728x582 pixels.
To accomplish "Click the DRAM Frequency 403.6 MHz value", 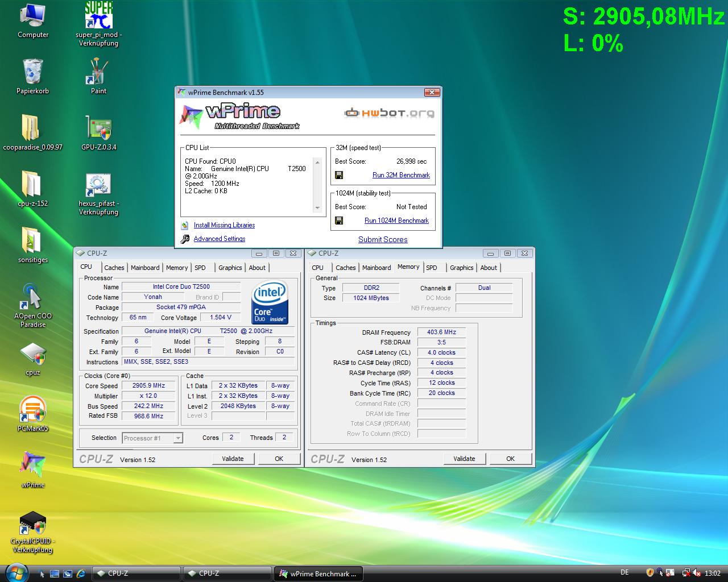I will coord(441,332).
